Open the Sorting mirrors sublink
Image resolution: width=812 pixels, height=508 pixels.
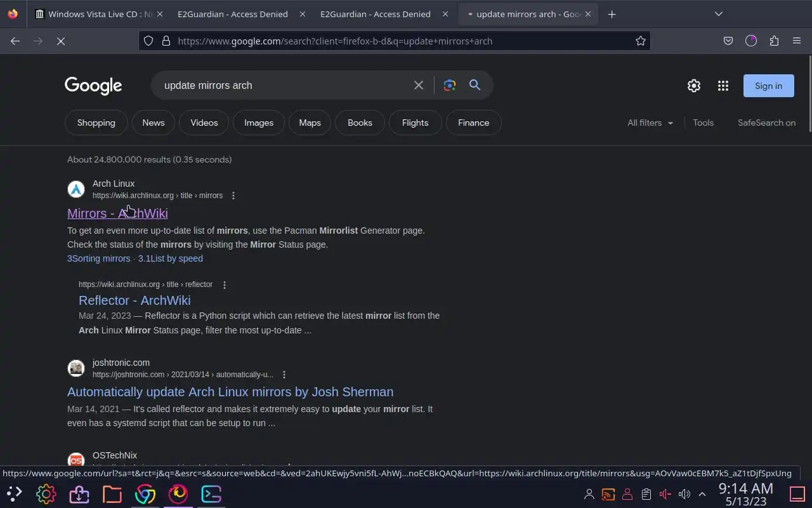click(99, 258)
